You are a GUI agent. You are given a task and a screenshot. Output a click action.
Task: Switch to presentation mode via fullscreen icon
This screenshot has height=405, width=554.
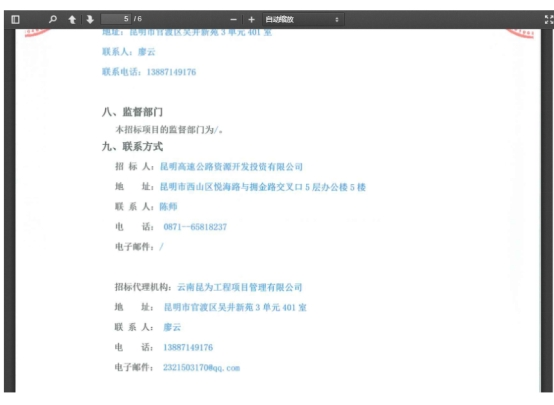click(549, 19)
